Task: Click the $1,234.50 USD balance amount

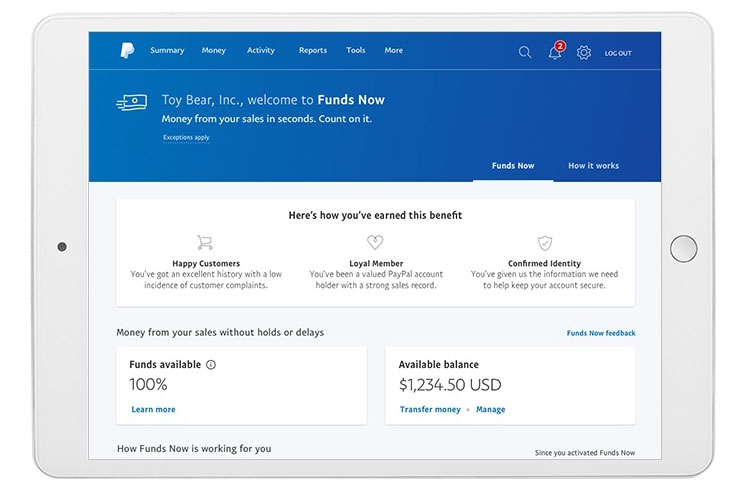Action: coord(450,385)
